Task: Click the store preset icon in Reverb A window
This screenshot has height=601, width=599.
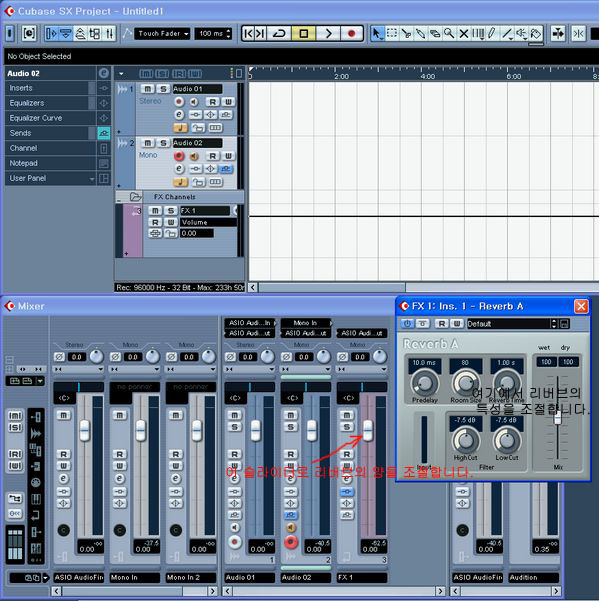Action: point(565,323)
